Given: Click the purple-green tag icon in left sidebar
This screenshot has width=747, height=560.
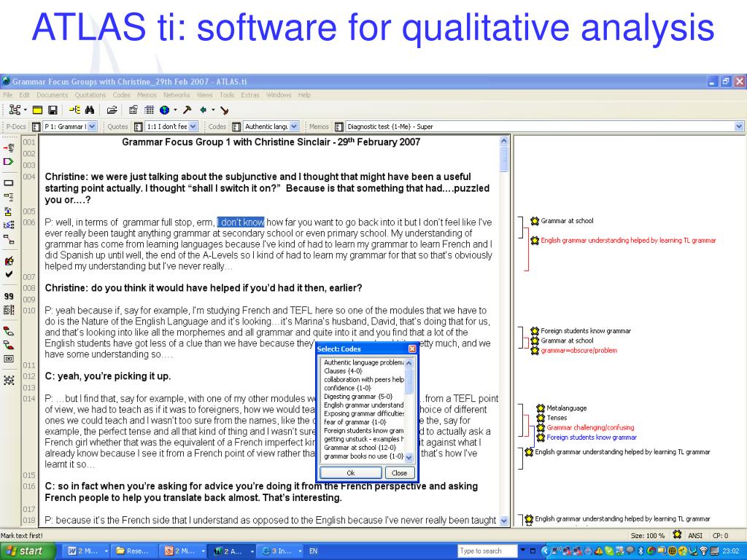Looking at the screenshot, I should click(9, 162).
